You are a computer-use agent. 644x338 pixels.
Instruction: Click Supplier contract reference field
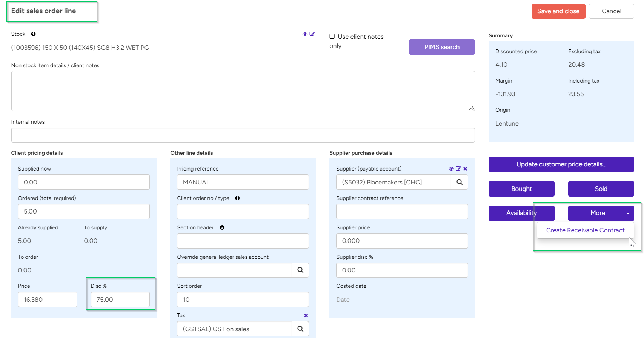(x=402, y=212)
